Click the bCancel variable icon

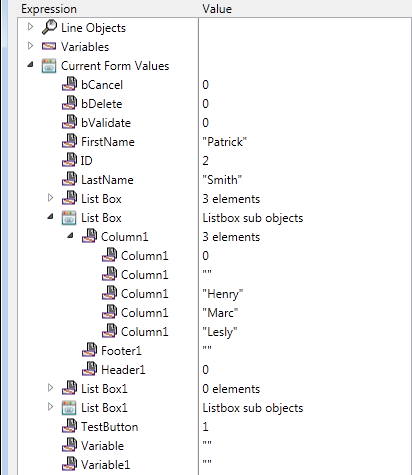coord(69,84)
